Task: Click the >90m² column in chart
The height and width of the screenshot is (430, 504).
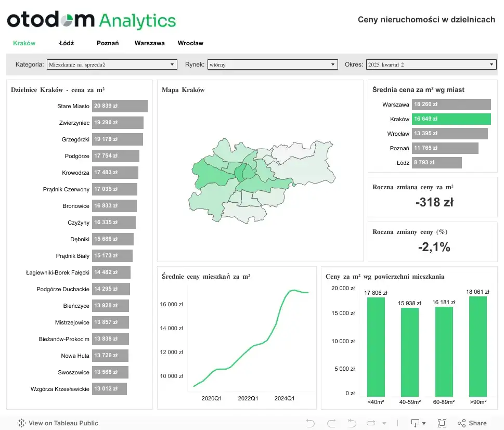Action: tap(478, 346)
